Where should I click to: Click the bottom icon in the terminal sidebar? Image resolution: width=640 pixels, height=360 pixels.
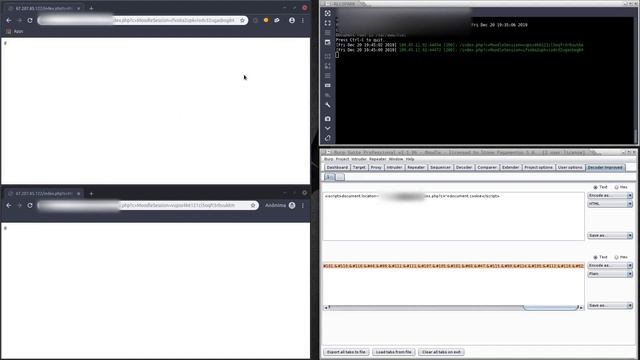[x=328, y=138]
